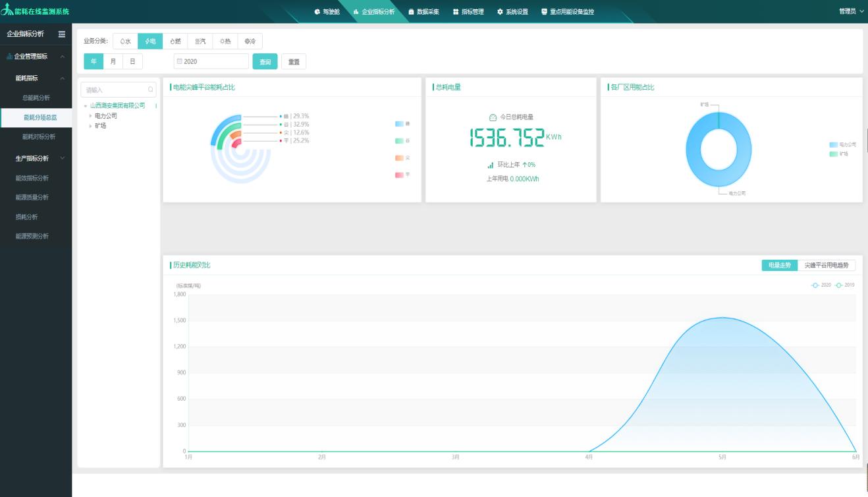Click the search icon in tree filter box
This screenshot has width=868, height=497.
(x=151, y=90)
